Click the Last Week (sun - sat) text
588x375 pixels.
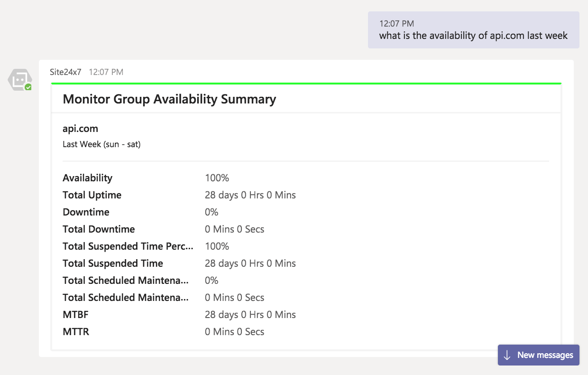tap(101, 144)
